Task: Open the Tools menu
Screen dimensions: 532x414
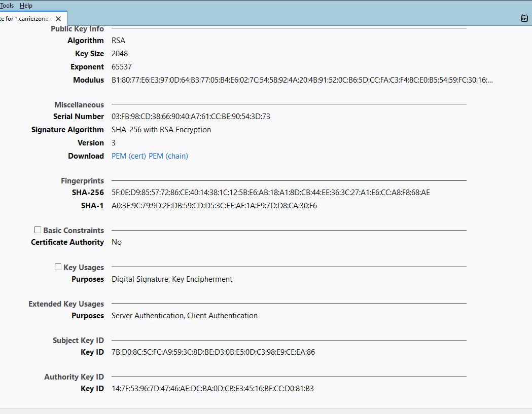Action: coord(7,6)
